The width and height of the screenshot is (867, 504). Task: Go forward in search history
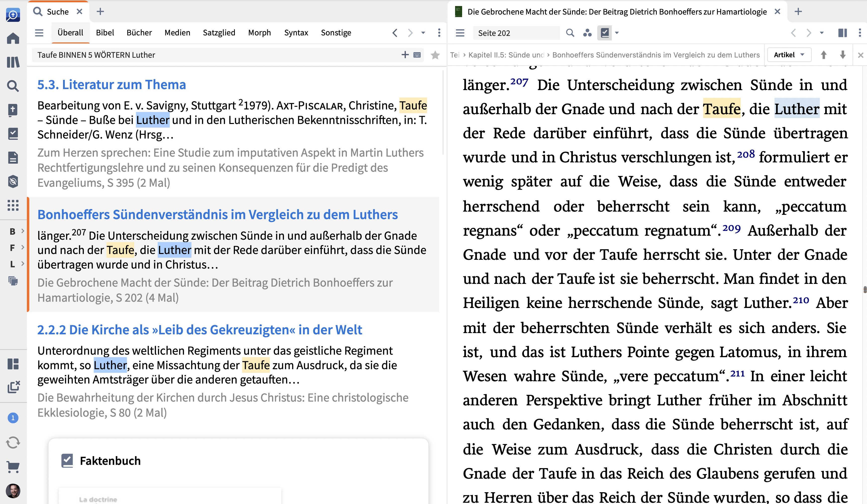[410, 33]
